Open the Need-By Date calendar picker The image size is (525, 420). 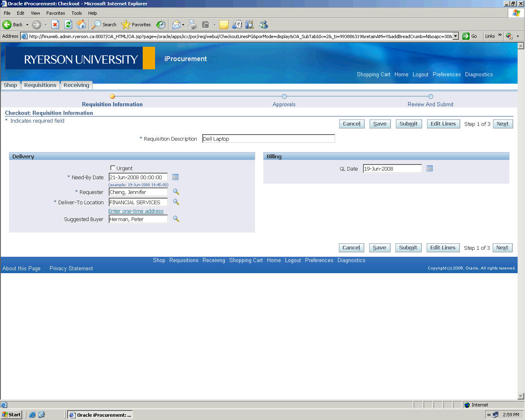[x=175, y=177]
